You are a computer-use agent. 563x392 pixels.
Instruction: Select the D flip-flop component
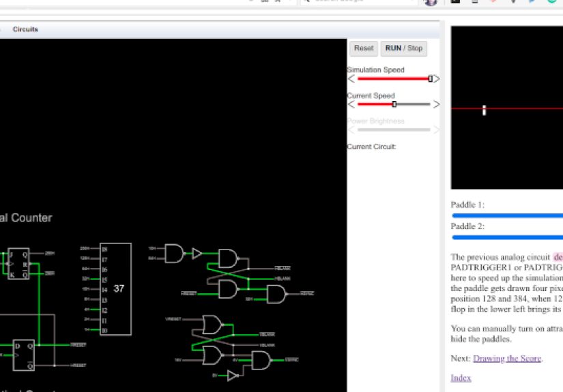click(24, 355)
